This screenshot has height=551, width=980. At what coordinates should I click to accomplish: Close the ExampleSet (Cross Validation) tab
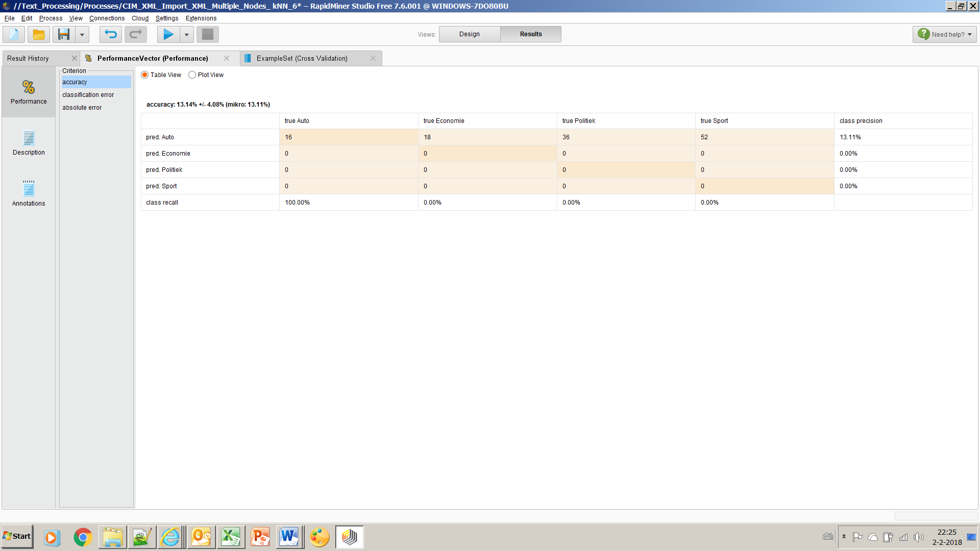click(x=373, y=58)
